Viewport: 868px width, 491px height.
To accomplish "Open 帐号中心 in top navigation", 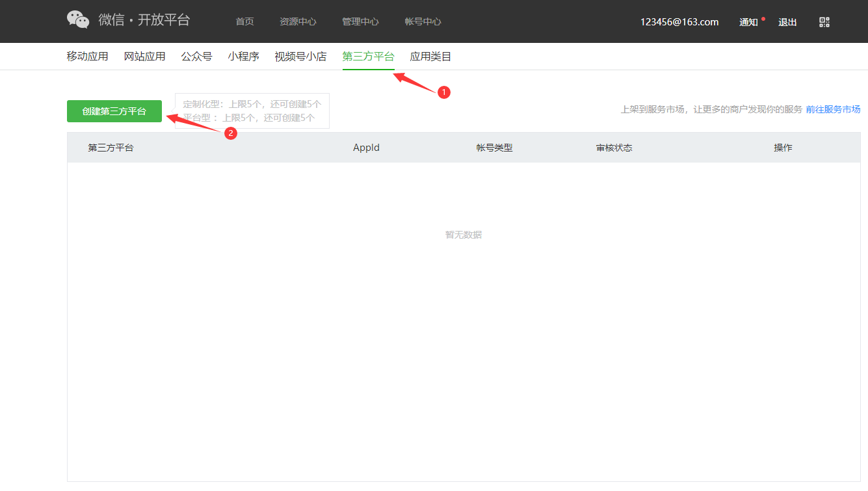I will (423, 22).
